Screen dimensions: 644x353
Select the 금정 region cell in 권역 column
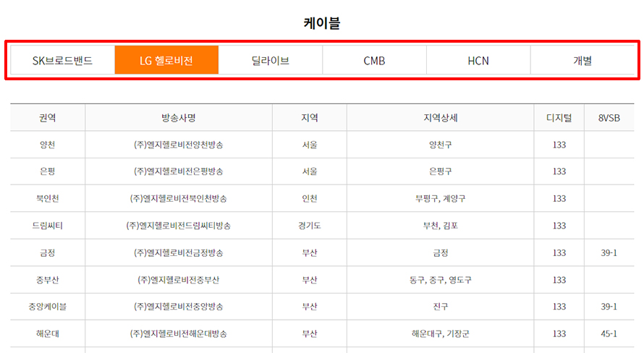coord(48,252)
